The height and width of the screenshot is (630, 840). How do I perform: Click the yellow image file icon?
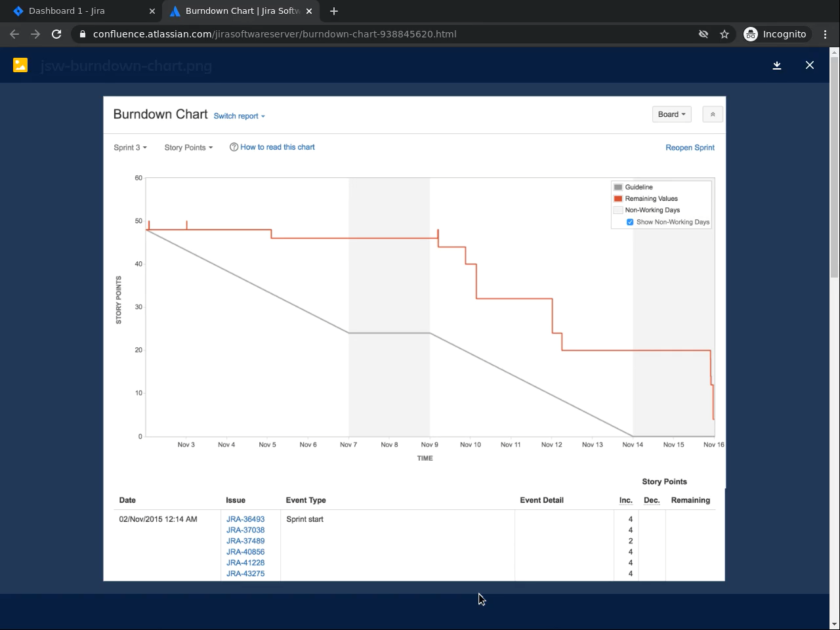pyautogui.click(x=20, y=65)
